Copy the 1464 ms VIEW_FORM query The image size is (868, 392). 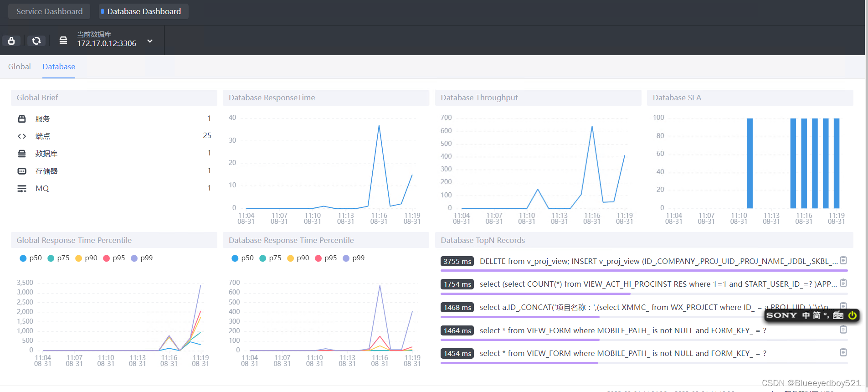click(843, 329)
